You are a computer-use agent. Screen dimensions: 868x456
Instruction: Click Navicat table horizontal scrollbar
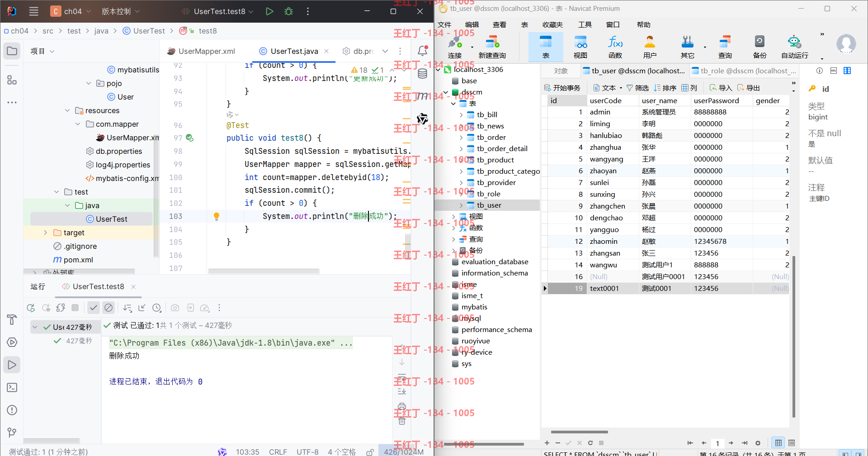(x=579, y=432)
